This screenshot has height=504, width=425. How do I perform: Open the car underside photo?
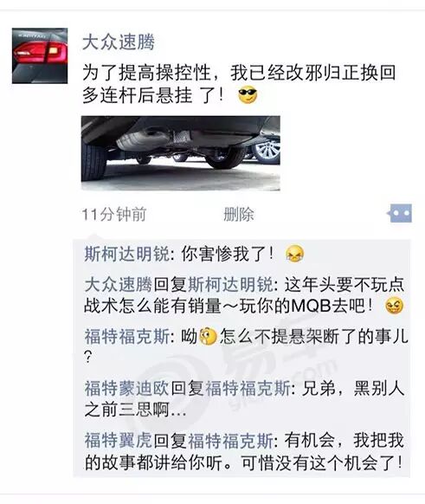tap(181, 153)
